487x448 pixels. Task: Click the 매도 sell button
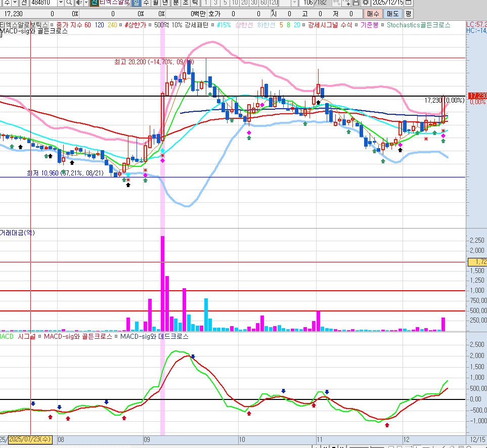pyautogui.click(x=392, y=14)
